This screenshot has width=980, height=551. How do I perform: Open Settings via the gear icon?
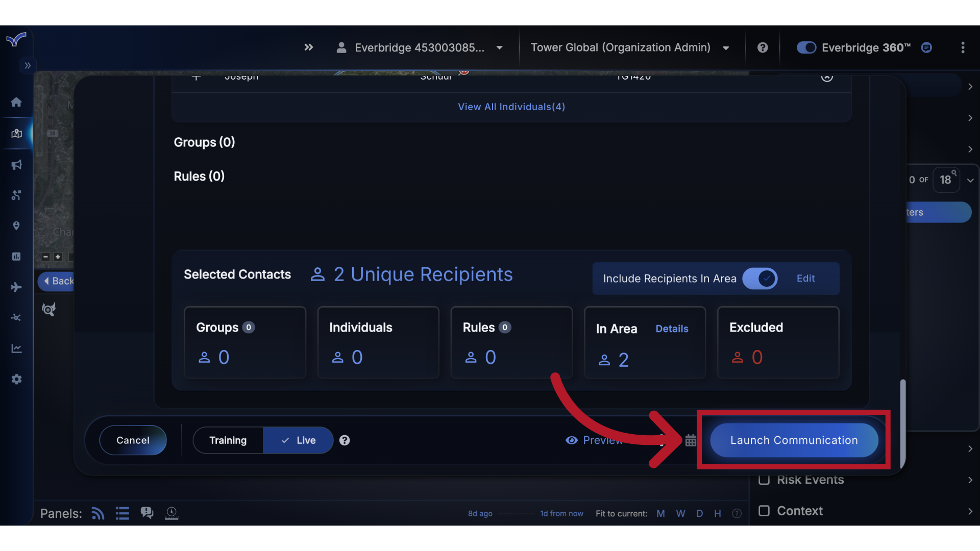point(16,379)
